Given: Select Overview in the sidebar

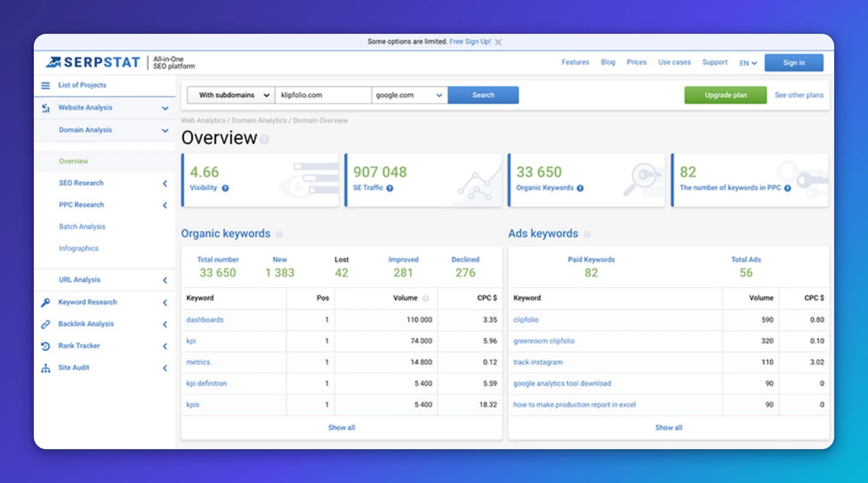Looking at the screenshot, I should point(73,161).
